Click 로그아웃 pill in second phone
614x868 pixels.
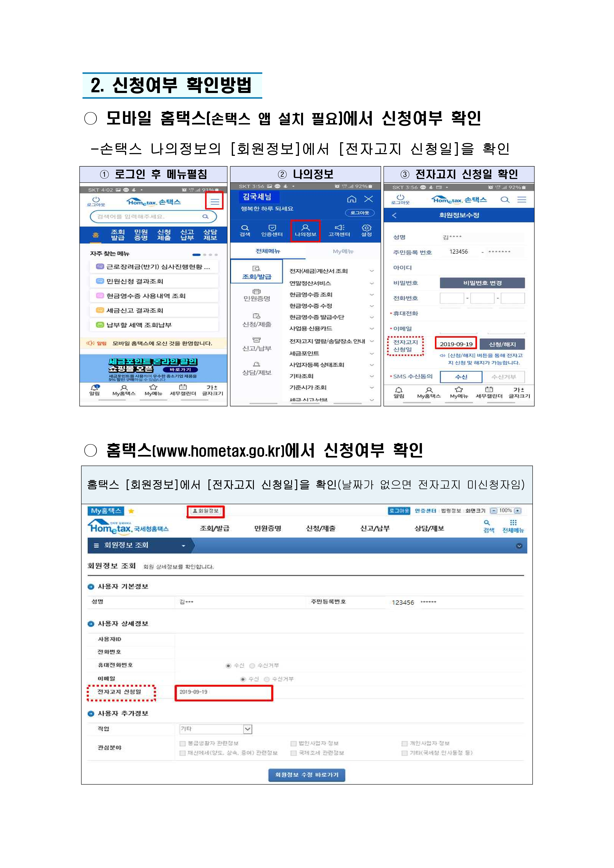click(x=360, y=213)
